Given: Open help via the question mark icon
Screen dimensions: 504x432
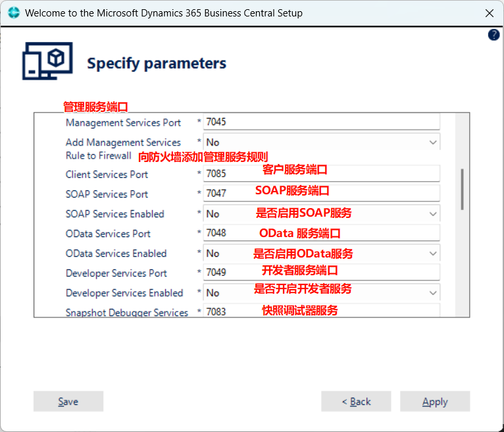Looking at the screenshot, I should pos(493,35).
